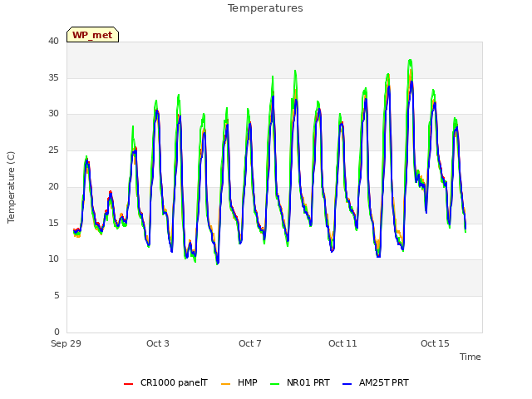Toggle AM25T PRT legend entry
Viewport: 532px width, 399px height.
pos(376,383)
